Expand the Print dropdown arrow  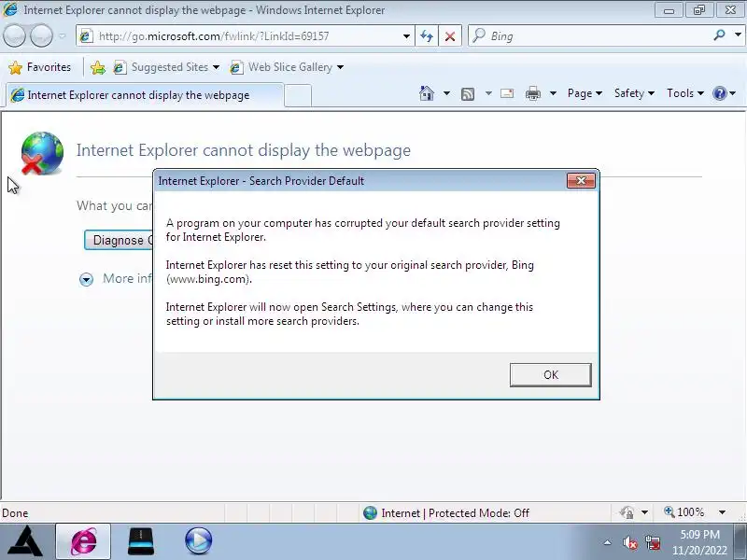point(553,93)
